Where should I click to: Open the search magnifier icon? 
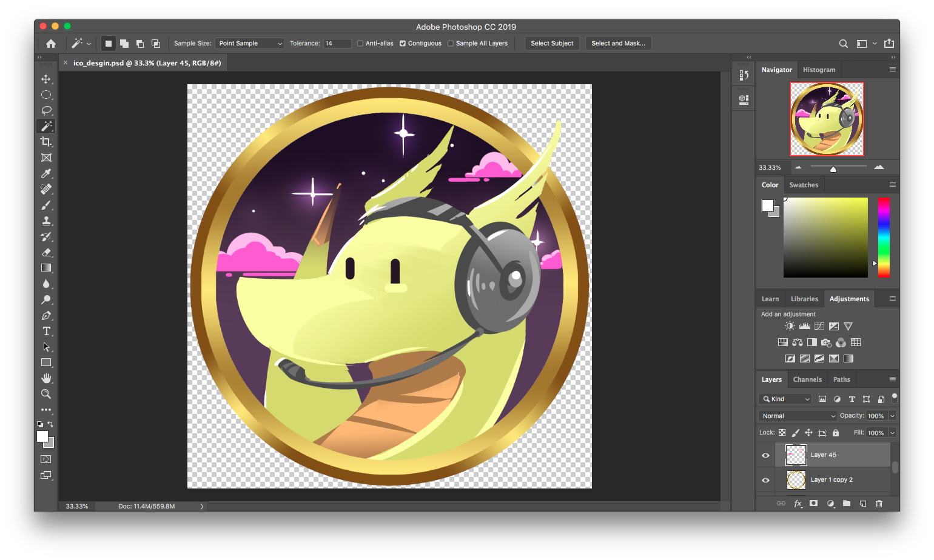pyautogui.click(x=843, y=44)
